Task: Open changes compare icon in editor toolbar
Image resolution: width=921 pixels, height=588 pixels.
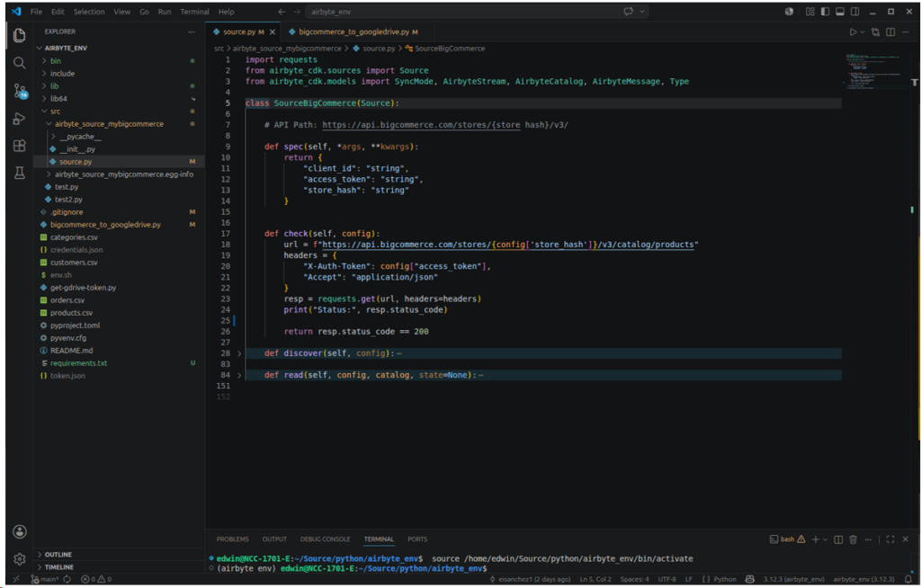Action: (876, 32)
